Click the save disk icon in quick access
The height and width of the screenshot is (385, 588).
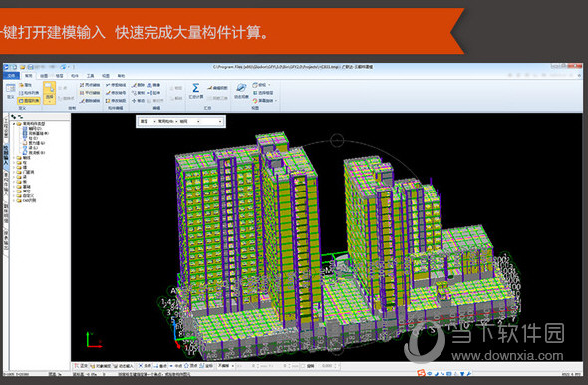tap(30, 67)
